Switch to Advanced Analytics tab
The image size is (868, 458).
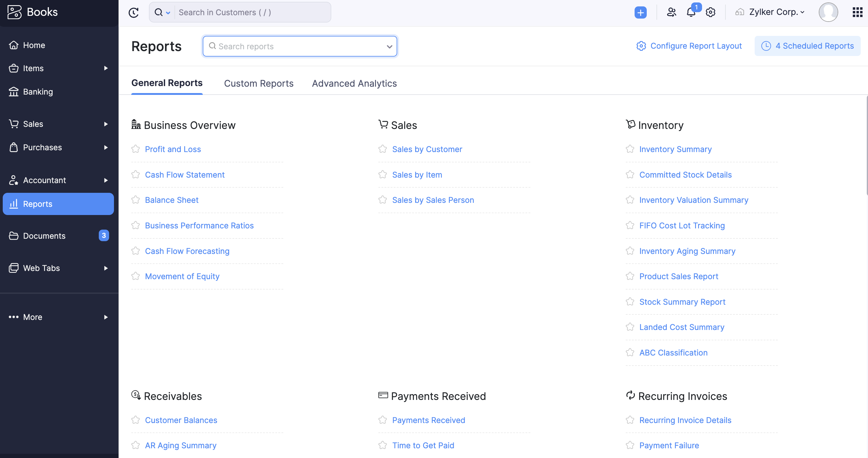click(354, 83)
